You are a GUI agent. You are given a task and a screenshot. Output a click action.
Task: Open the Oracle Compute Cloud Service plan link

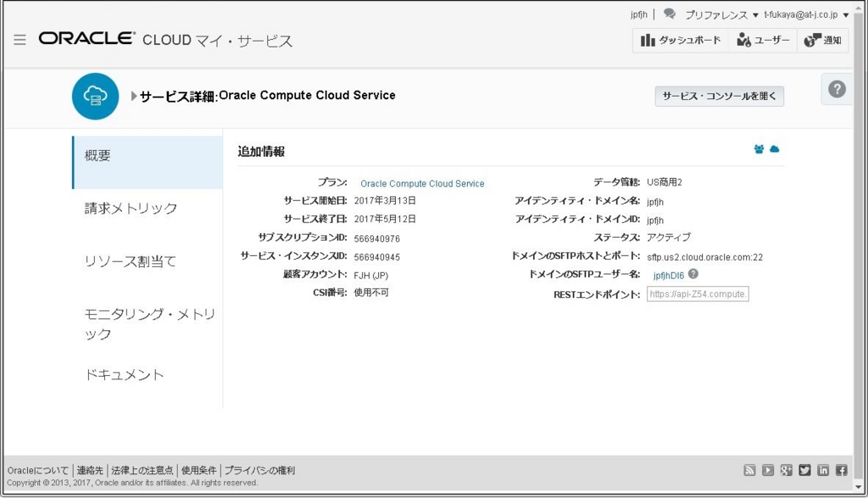(x=422, y=183)
